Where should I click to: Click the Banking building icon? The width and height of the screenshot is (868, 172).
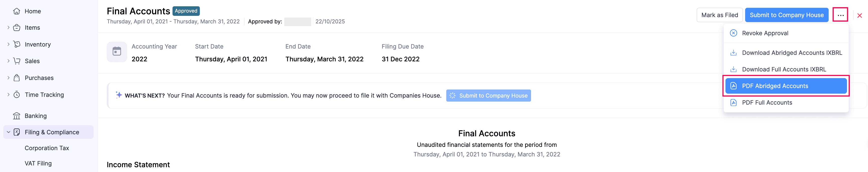(17, 116)
